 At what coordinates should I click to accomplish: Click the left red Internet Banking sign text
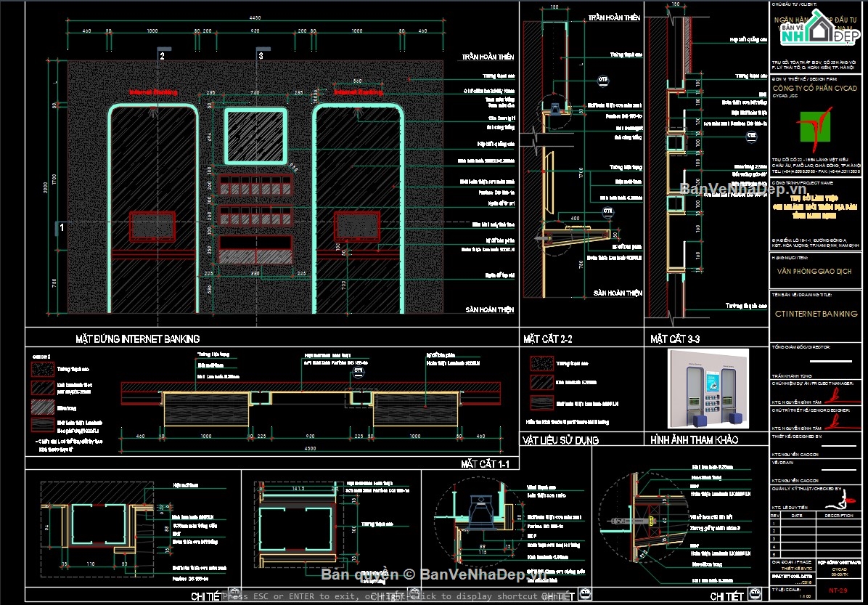(153, 93)
